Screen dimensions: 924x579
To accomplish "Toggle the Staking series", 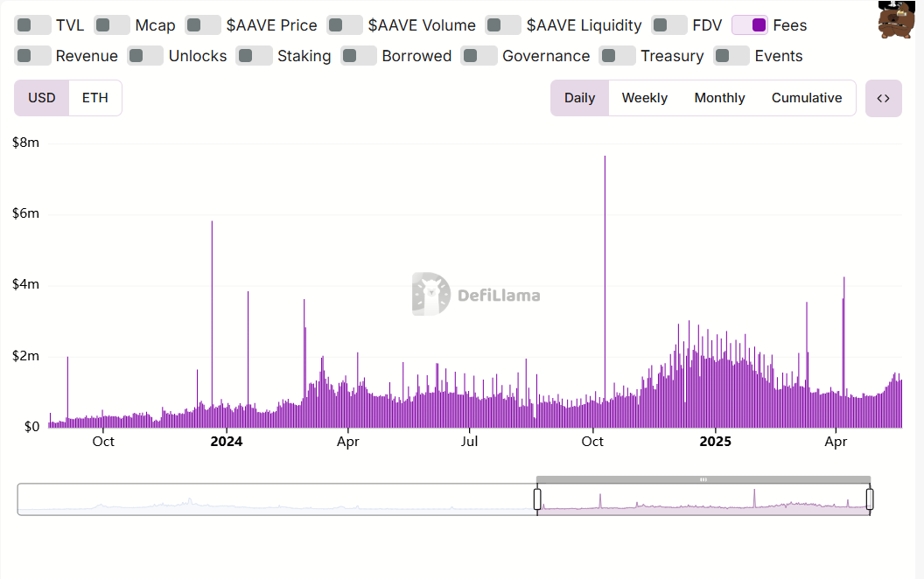I will coord(254,56).
